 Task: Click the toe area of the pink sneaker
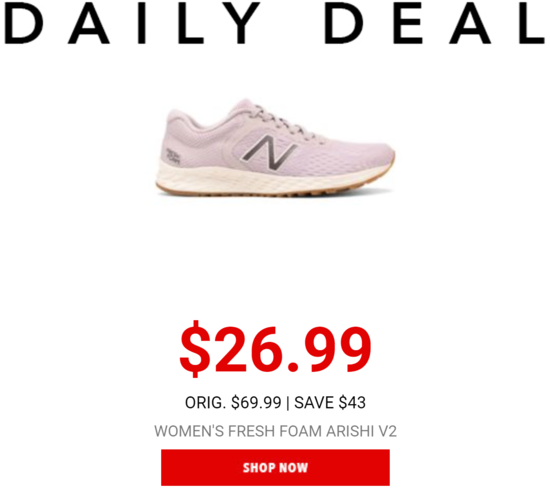pos(372,154)
